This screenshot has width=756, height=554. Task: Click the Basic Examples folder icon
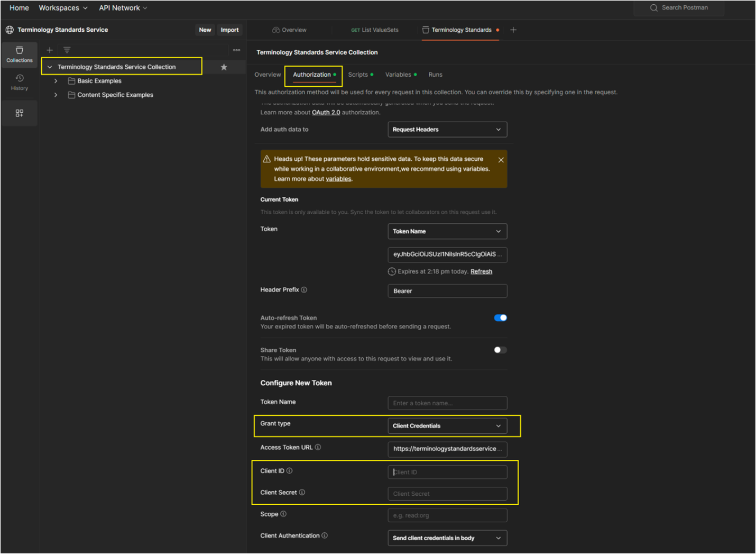(71, 81)
